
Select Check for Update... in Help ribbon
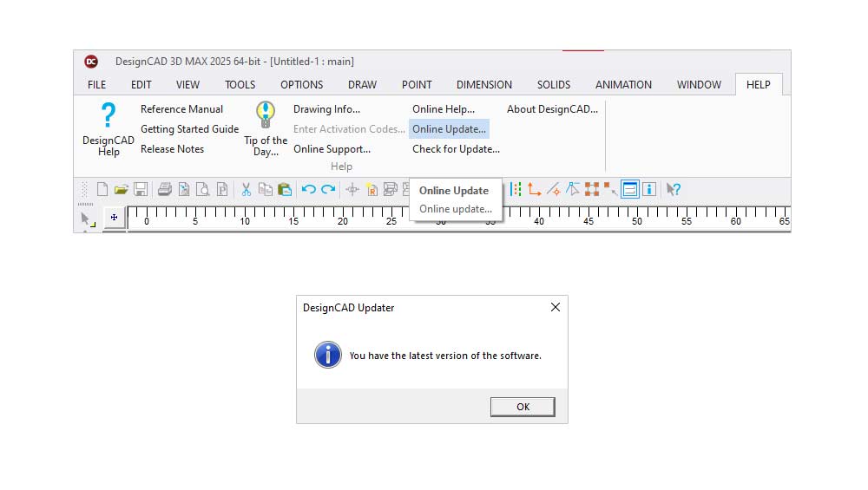point(456,149)
